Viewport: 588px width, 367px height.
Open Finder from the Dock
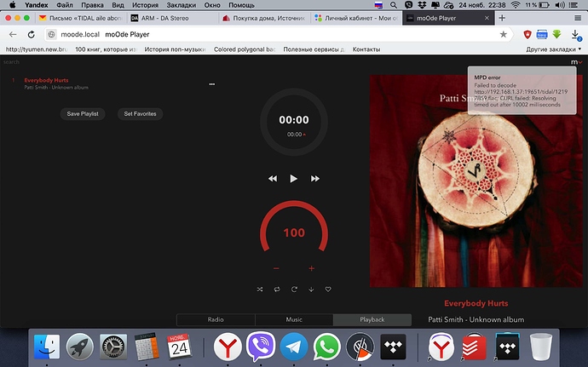pyautogui.click(x=47, y=347)
